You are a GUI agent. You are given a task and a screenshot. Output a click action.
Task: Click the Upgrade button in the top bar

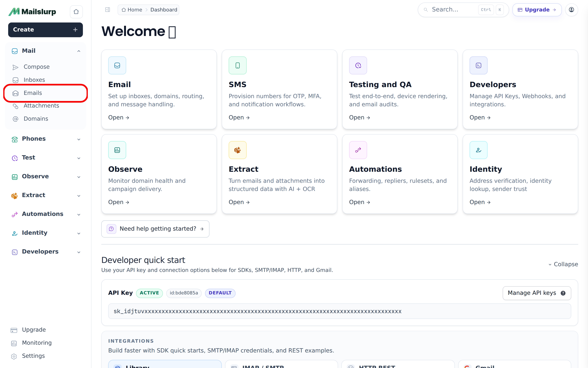[537, 10]
